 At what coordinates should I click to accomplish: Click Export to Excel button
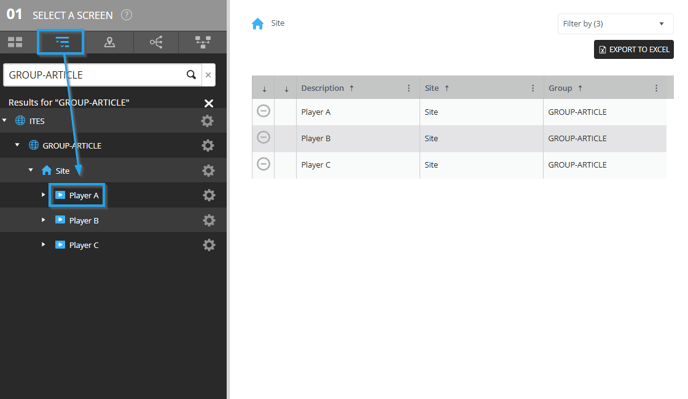point(634,50)
